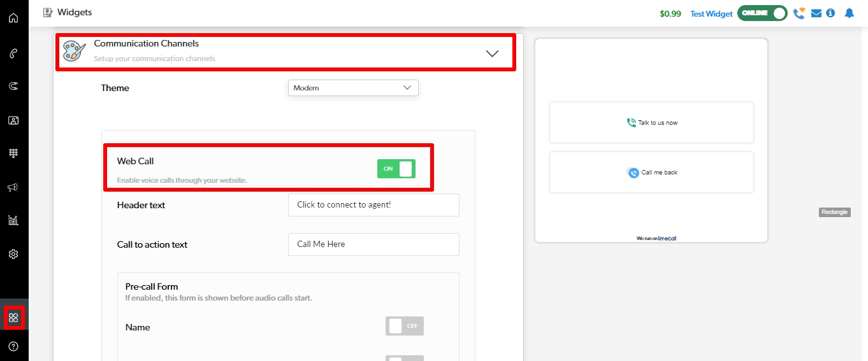Open the widgets menu in sidebar
The width and height of the screenshot is (868, 361).
(13, 317)
